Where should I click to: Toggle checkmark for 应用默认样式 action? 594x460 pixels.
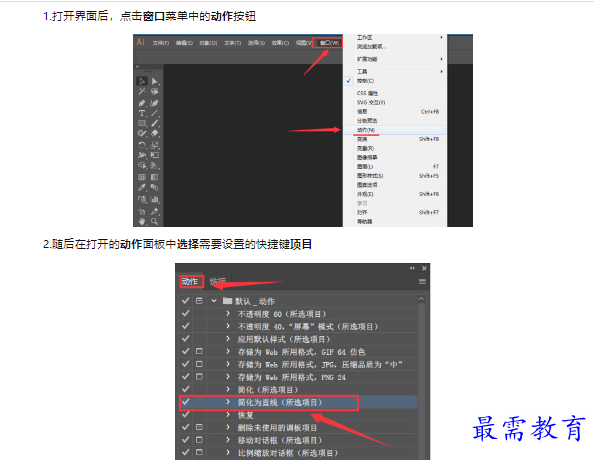coord(185,339)
